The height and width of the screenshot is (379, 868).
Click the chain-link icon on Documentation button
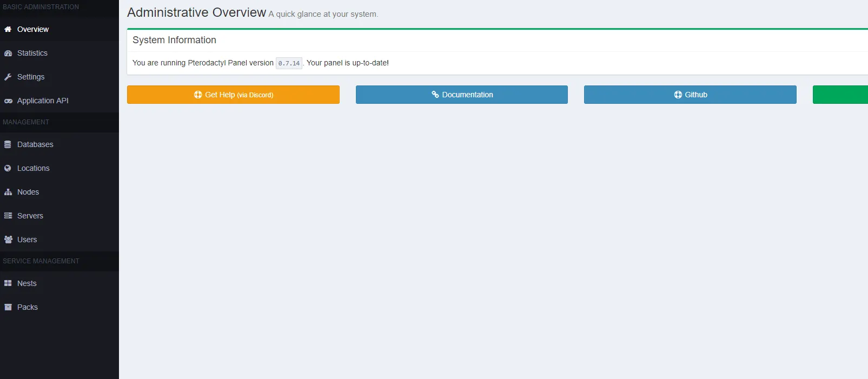click(435, 95)
